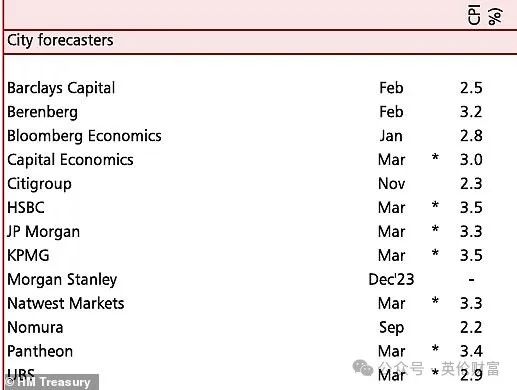This screenshot has width=517, height=390.
Task: Select Natwest Markets forecaster name
Action: (x=66, y=304)
